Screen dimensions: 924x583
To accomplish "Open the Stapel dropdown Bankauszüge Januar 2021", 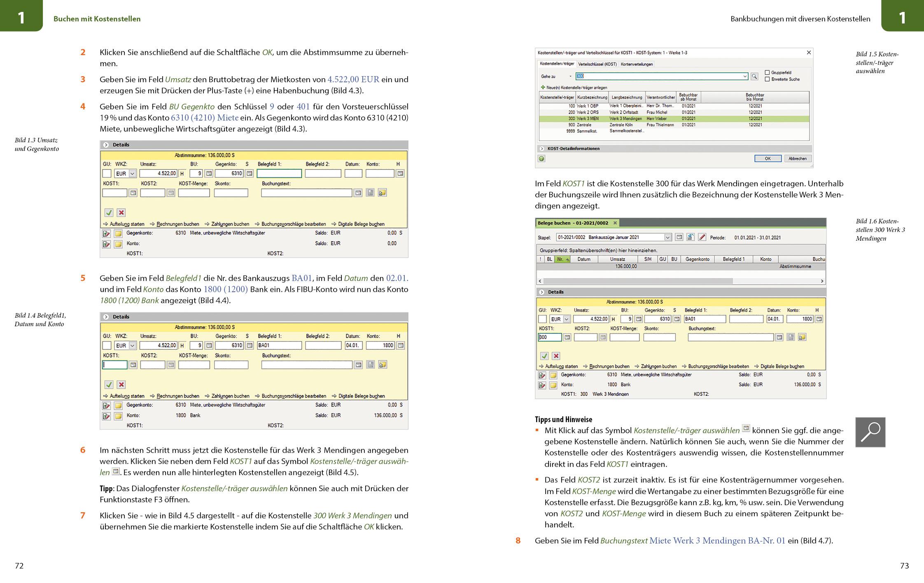I will (x=668, y=237).
